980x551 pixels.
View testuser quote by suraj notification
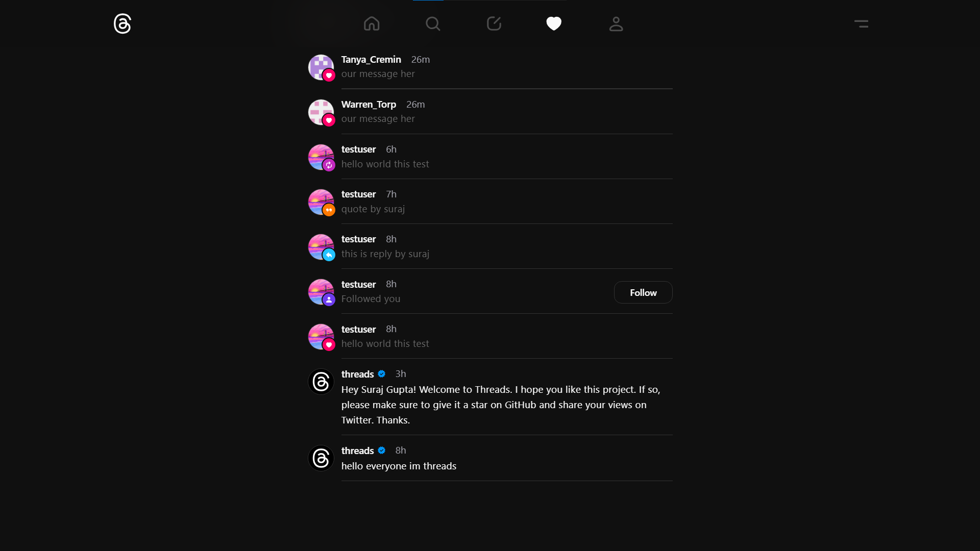point(490,201)
